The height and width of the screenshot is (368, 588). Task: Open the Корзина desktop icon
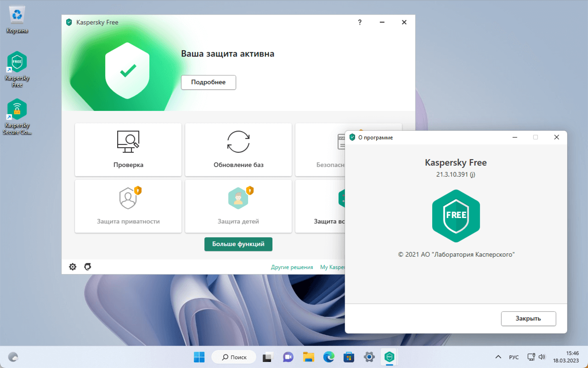(17, 19)
